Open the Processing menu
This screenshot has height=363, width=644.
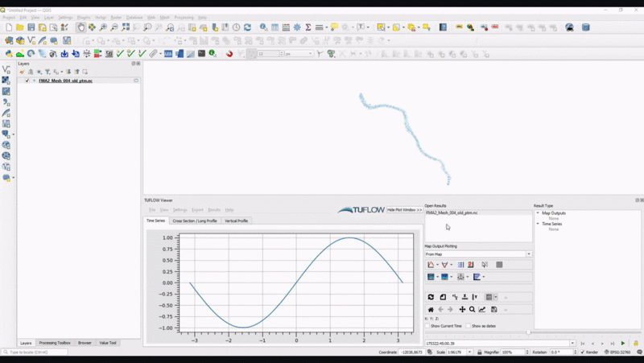click(x=183, y=17)
